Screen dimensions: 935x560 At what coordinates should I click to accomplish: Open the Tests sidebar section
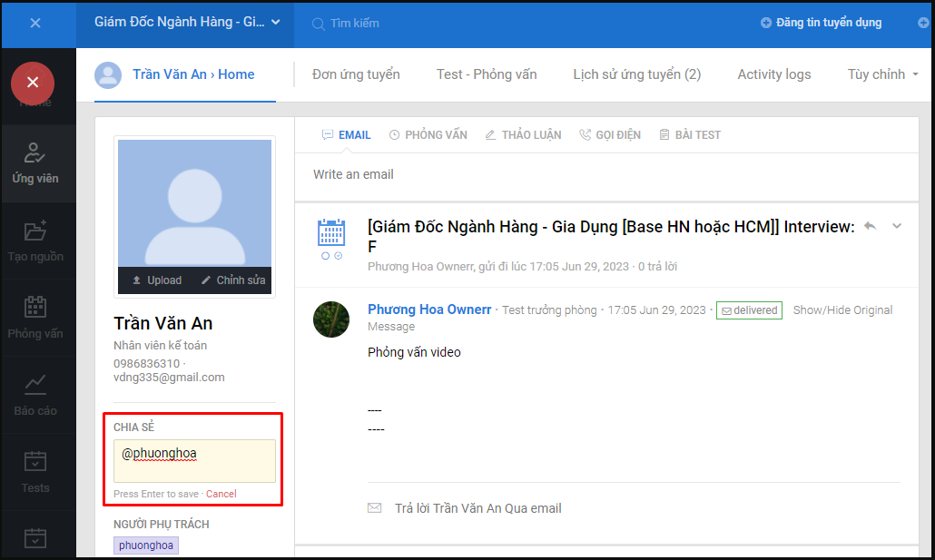pos(35,472)
